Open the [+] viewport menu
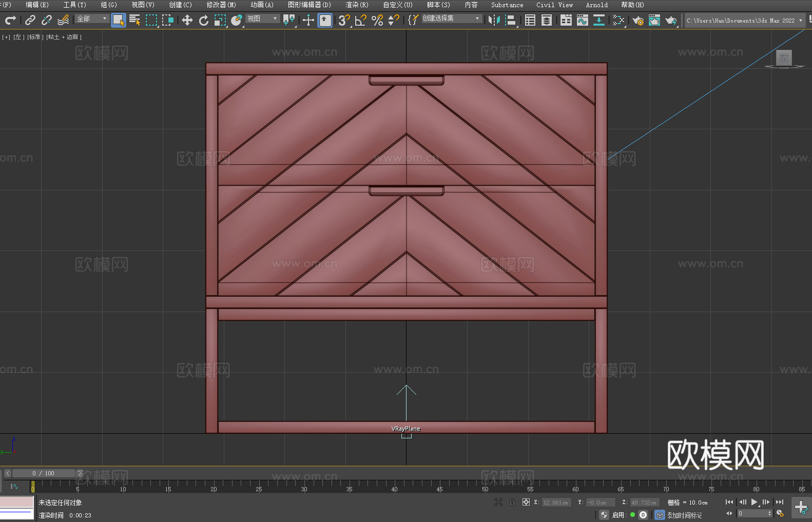Viewport: 812px width, 522px height. click(x=6, y=37)
